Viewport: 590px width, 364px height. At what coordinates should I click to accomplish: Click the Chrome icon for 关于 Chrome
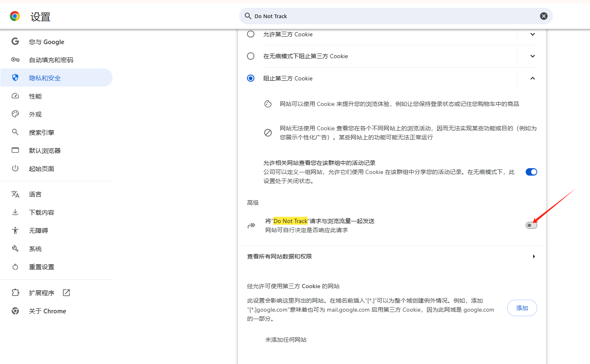(15, 311)
